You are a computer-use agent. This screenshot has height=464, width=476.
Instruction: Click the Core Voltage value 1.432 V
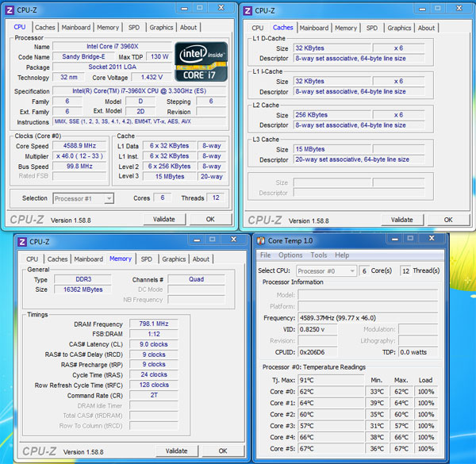click(x=152, y=78)
